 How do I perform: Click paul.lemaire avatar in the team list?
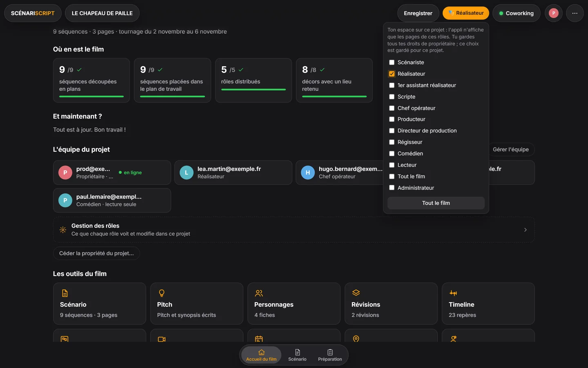65,200
